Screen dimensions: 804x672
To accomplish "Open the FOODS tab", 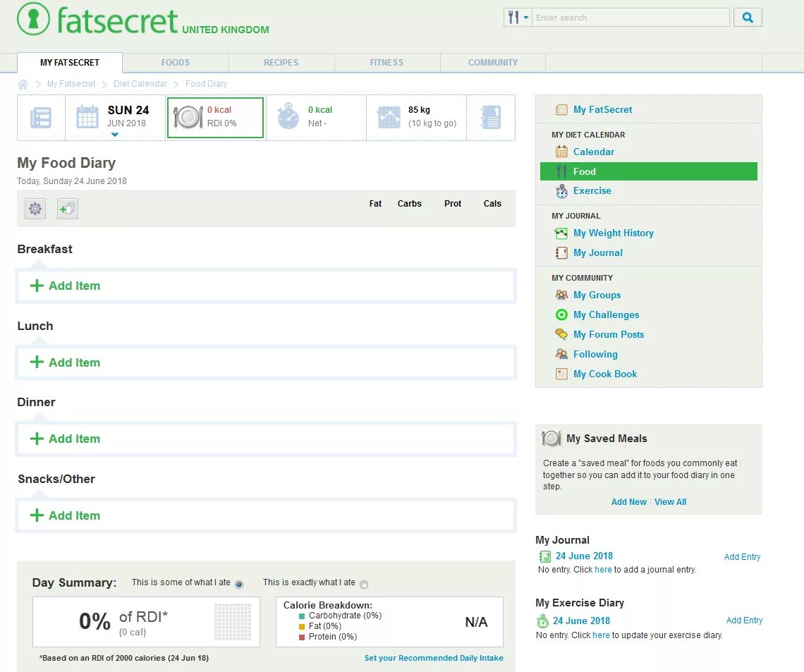I will pyautogui.click(x=176, y=63).
